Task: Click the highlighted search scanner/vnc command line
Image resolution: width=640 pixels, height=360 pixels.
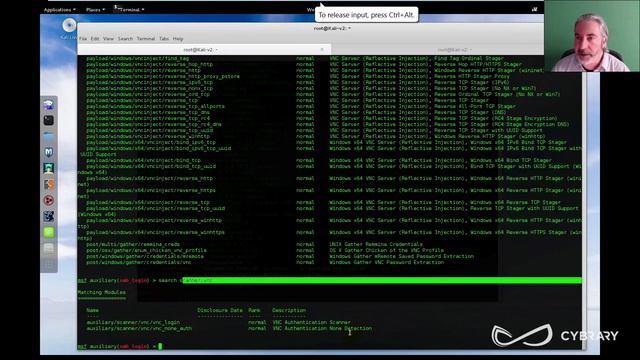Action: [330, 280]
